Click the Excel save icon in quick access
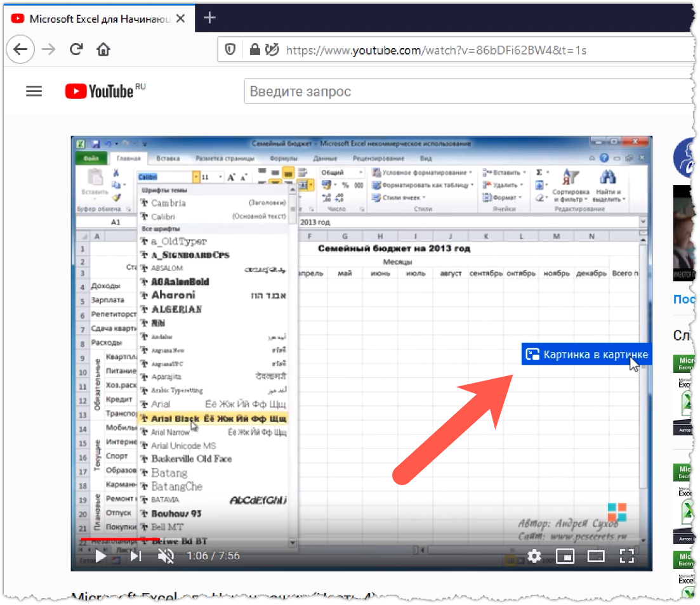The width and height of the screenshot is (700, 605). pos(96,144)
